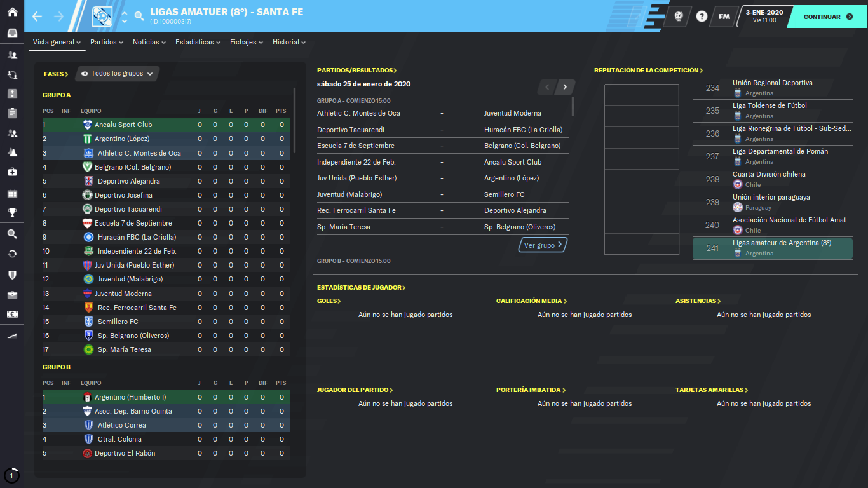Switch competition with up-down chevrons in header
This screenshot has width=868, height=488.
pos(124,17)
